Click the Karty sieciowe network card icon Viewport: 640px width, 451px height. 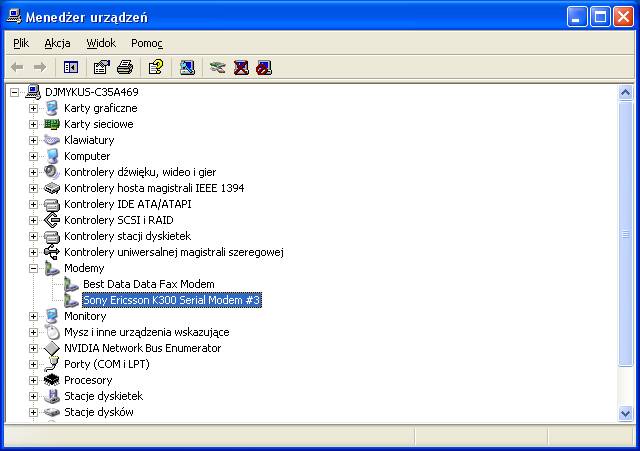coord(52,124)
